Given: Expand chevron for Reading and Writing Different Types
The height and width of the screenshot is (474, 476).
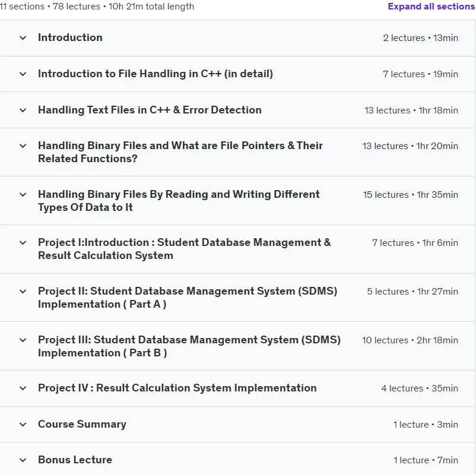Looking at the screenshot, I should point(23,194).
